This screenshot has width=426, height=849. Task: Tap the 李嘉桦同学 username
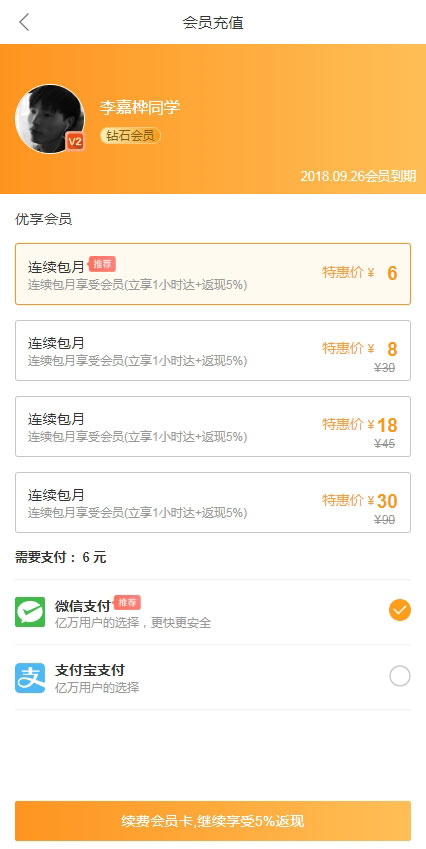pyautogui.click(x=140, y=107)
